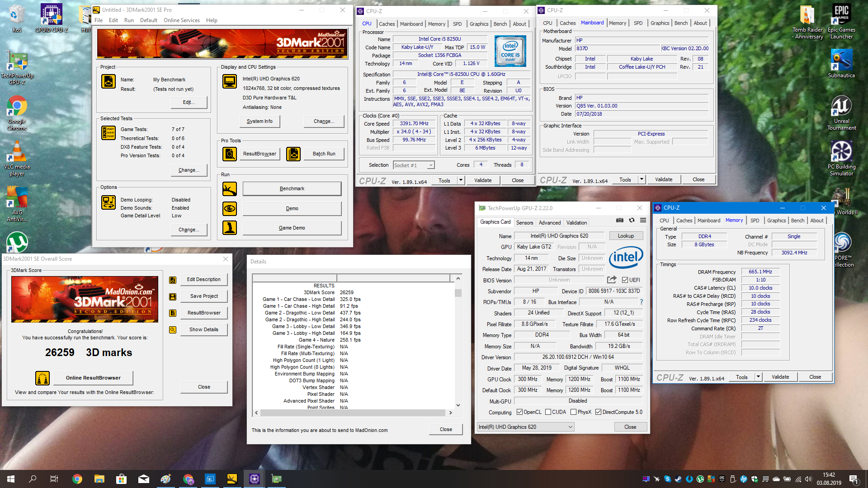Switch to SPD tab in CPU-Z Memory window
The image size is (868, 488).
[755, 221]
